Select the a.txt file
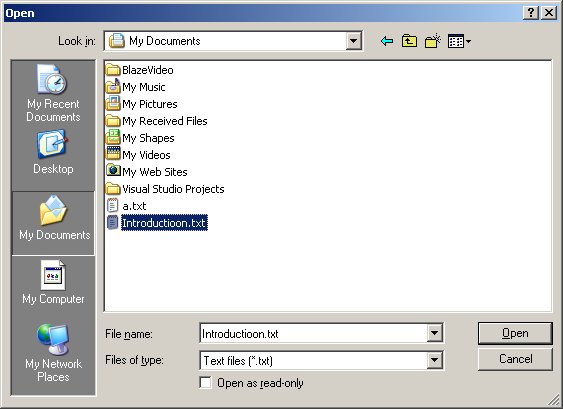Screen dimensions: 563x409 126,206
